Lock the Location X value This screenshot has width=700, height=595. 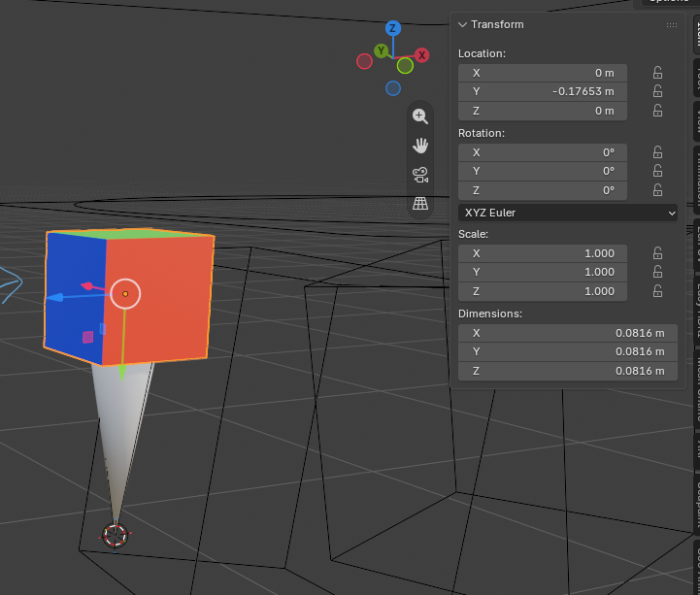[657, 73]
